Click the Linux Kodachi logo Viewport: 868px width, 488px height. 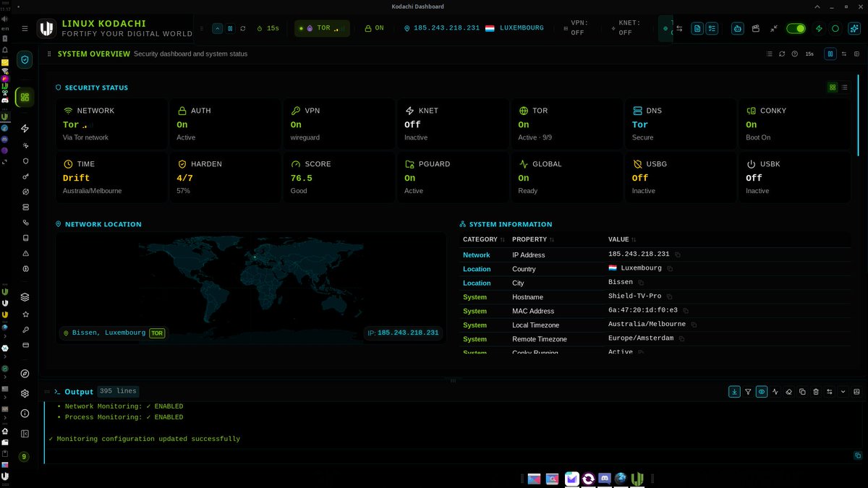click(x=47, y=28)
